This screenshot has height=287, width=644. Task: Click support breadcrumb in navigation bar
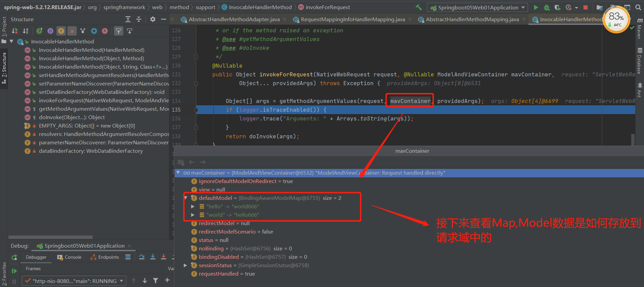[x=206, y=7]
